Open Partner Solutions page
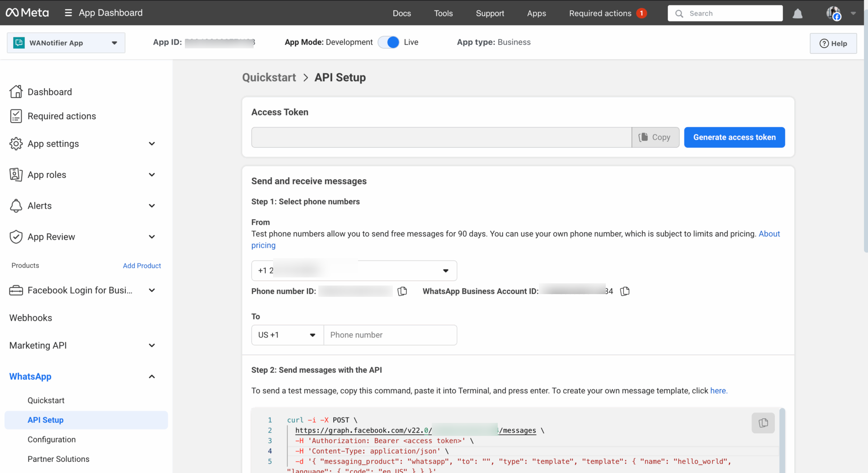 point(58,459)
